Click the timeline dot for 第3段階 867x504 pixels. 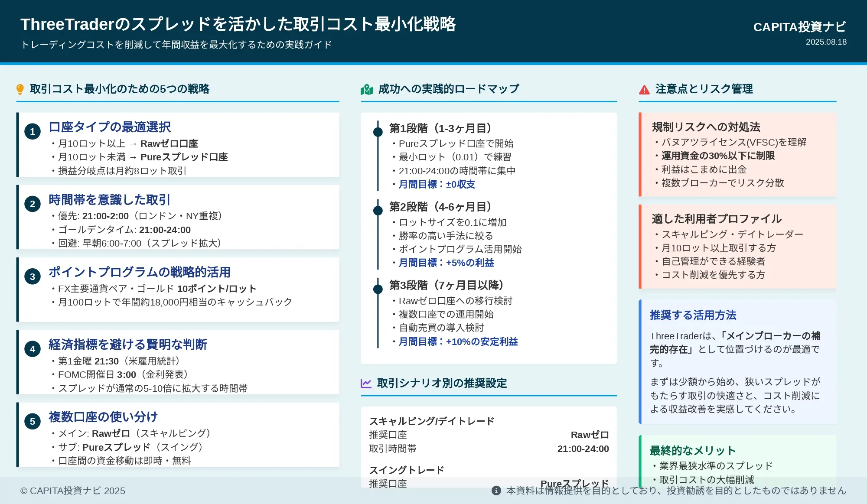tap(378, 289)
